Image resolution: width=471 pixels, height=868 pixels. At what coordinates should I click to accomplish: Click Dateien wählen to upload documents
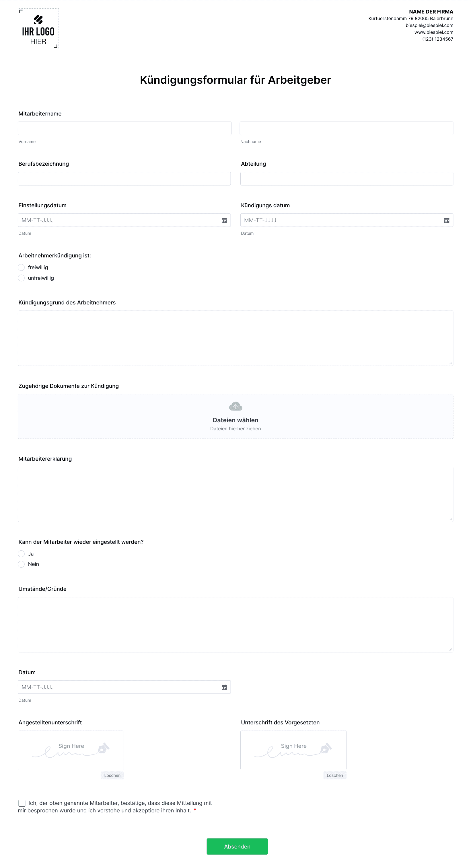point(235,420)
